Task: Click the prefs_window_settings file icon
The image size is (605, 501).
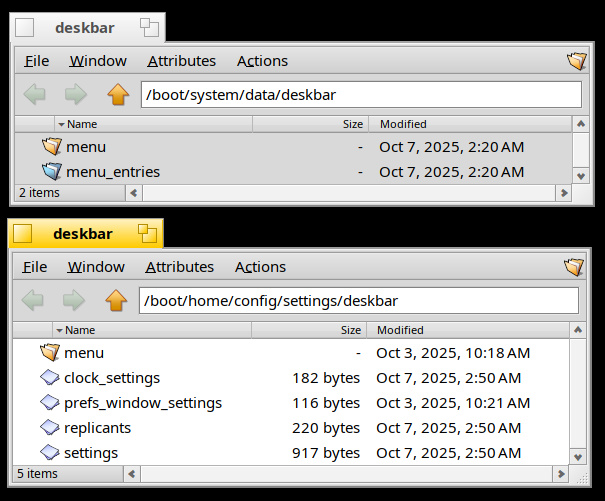Action: pos(50,402)
